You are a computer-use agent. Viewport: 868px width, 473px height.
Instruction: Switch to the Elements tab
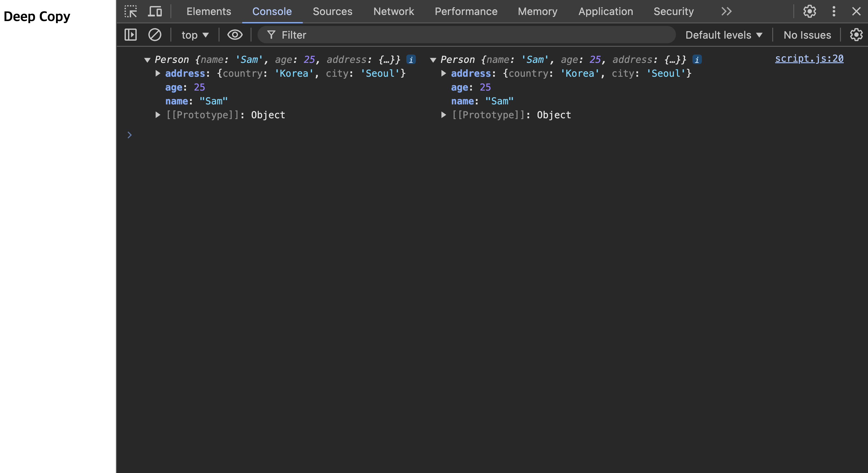coord(208,12)
